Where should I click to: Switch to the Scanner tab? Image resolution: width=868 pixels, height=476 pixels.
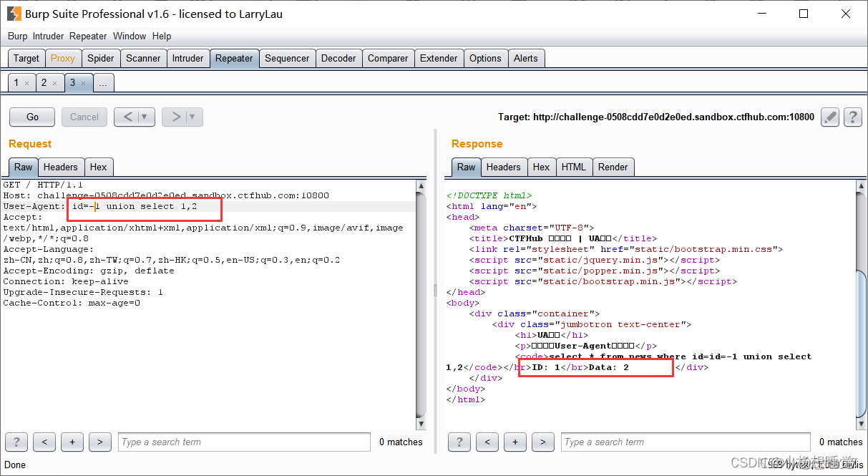click(143, 58)
